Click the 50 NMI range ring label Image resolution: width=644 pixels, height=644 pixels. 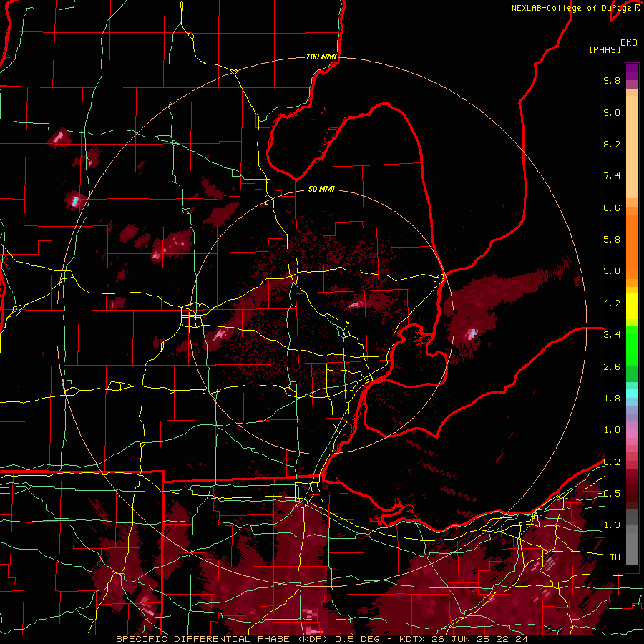pyautogui.click(x=321, y=190)
